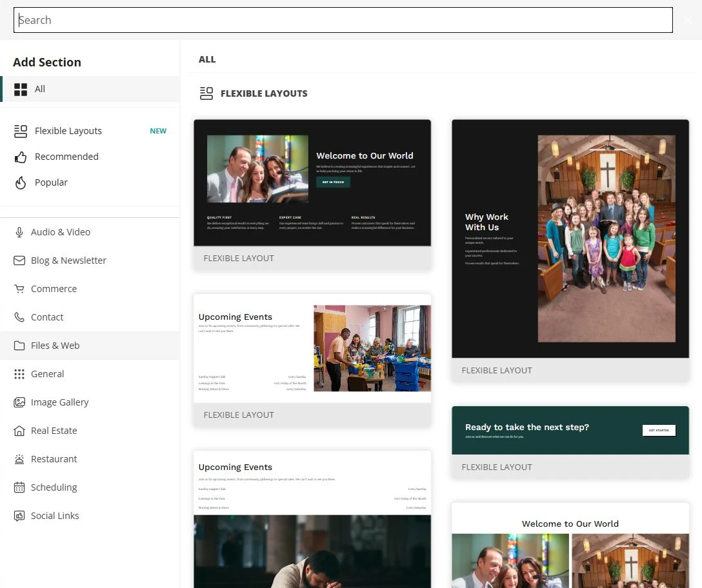The image size is (702, 588).
Task: Pick the dark Welcome to Our World layout
Action: pyautogui.click(x=312, y=195)
